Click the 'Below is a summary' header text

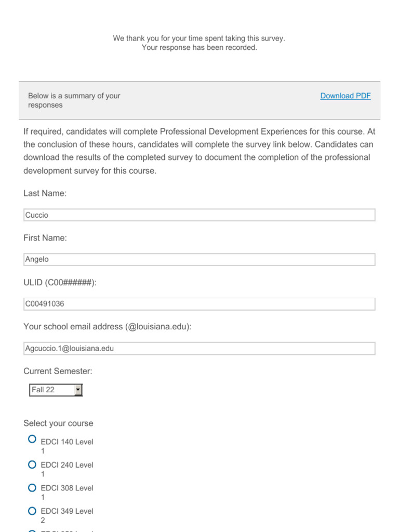[x=74, y=100]
